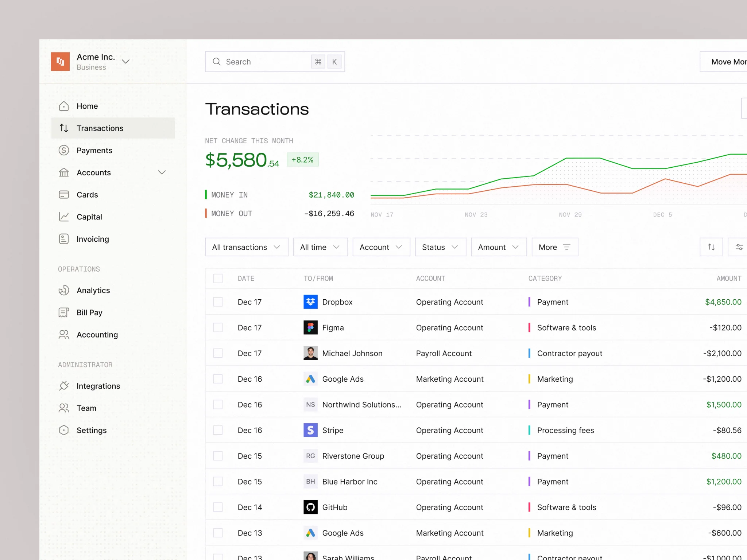Navigate to Capital in the sidebar
This screenshot has height=560, width=747.
113,217
